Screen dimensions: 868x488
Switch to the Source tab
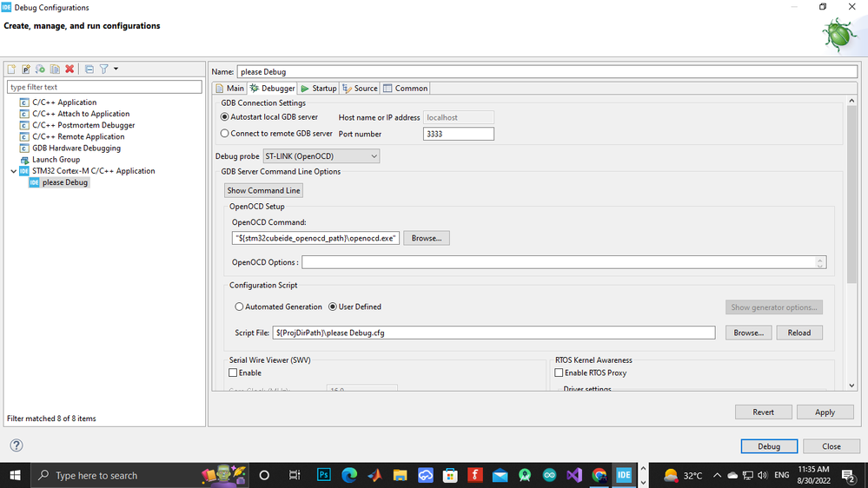tap(360, 89)
